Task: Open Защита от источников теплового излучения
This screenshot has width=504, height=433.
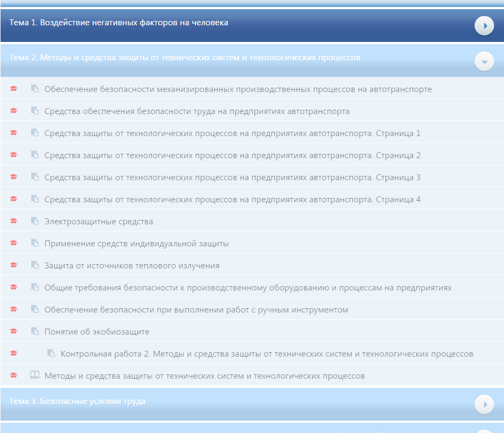Action: point(132,266)
